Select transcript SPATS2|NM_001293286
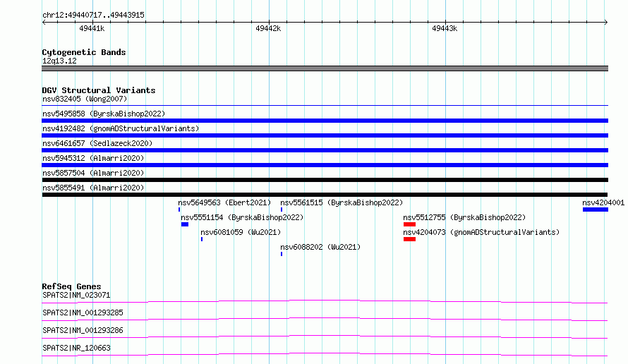The height and width of the screenshot is (364, 628). click(83, 330)
